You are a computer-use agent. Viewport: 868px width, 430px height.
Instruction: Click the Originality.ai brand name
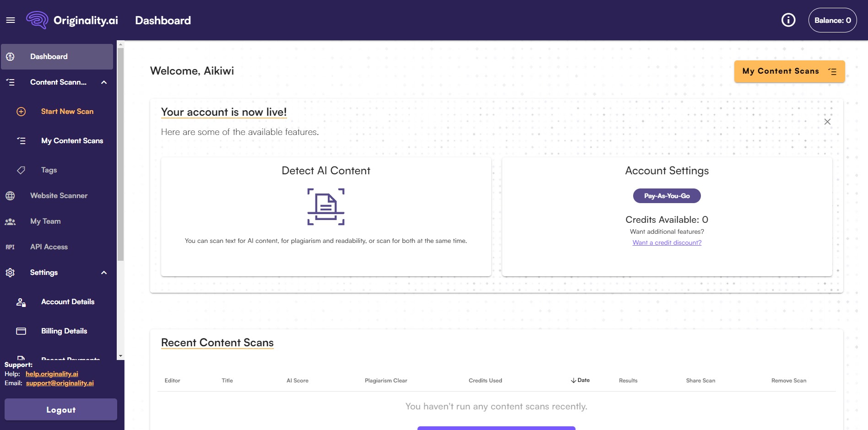(x=86, y=21)
